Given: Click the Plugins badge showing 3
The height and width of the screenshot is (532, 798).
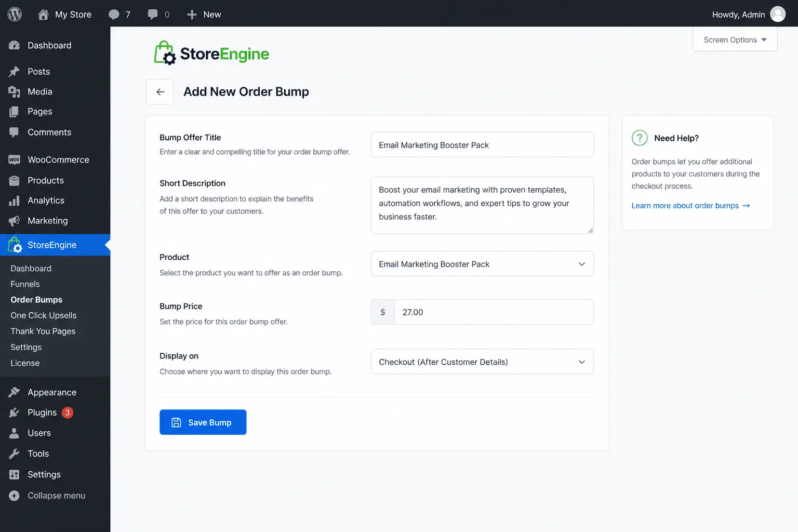Looking at the screenshot, I should [68, 413].
